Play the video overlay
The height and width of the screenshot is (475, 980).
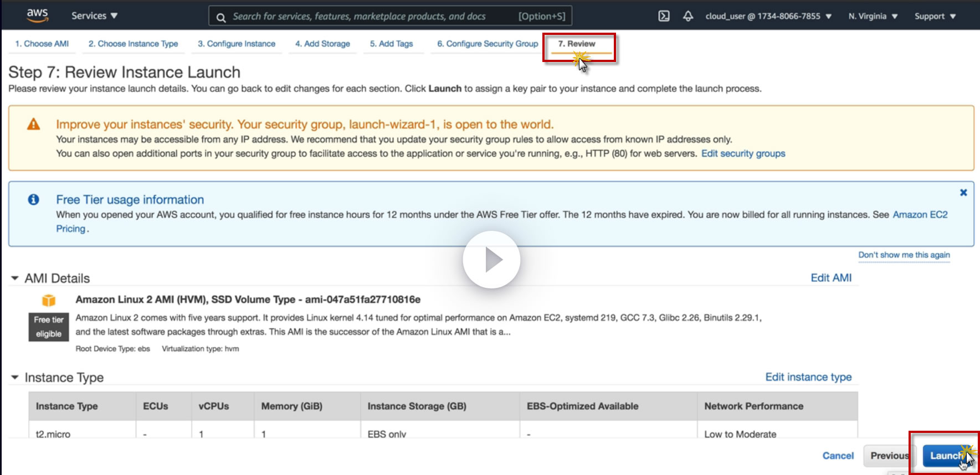pyautogui.click(x=491, y=259)
